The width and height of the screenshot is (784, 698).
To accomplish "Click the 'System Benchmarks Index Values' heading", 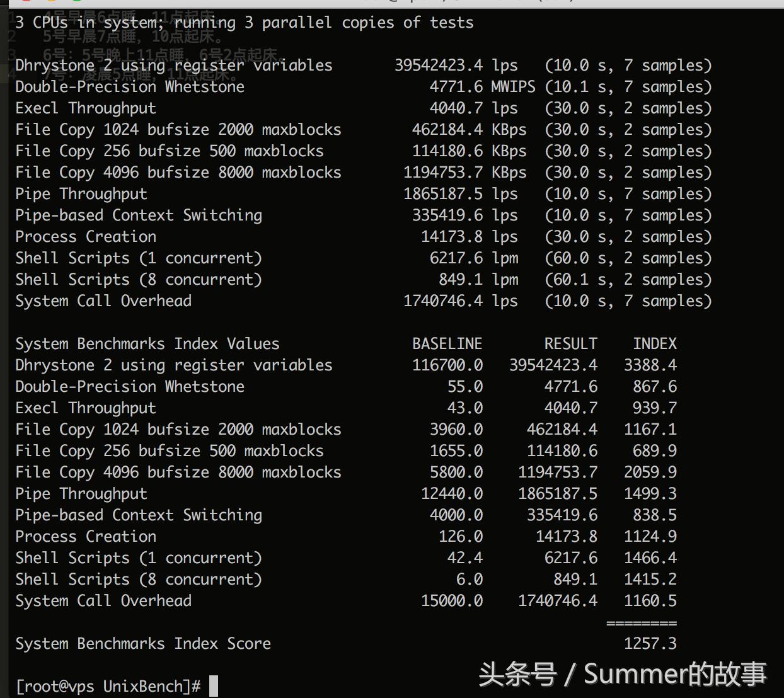I will (147, 343).
